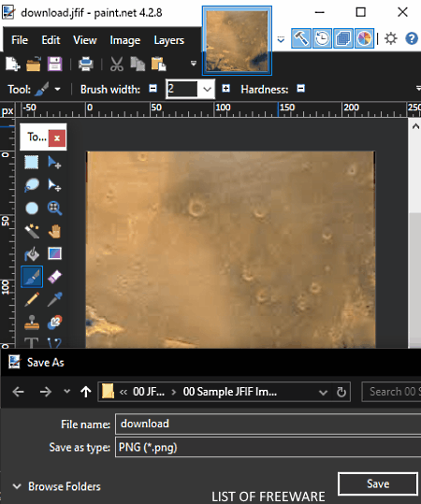Select the Paint Bucket tool
This screenshot has width=421, height=504.
click(32, 254)
